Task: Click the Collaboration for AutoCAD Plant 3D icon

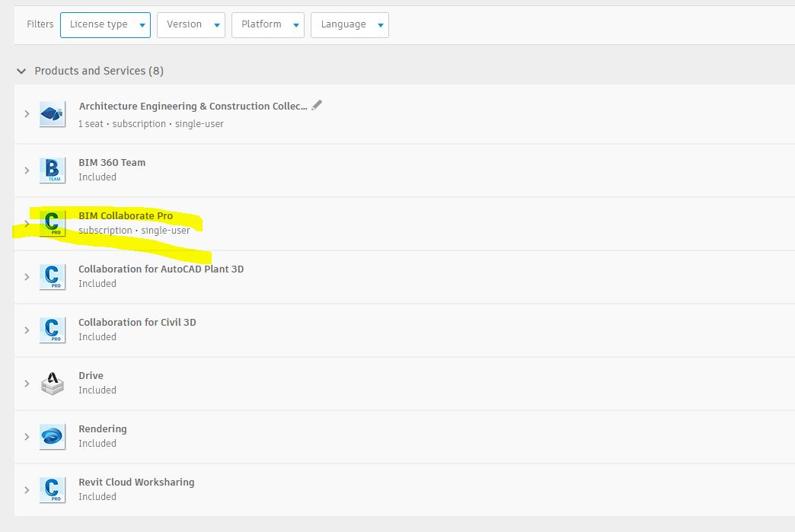Action: (x=52, y=276)
